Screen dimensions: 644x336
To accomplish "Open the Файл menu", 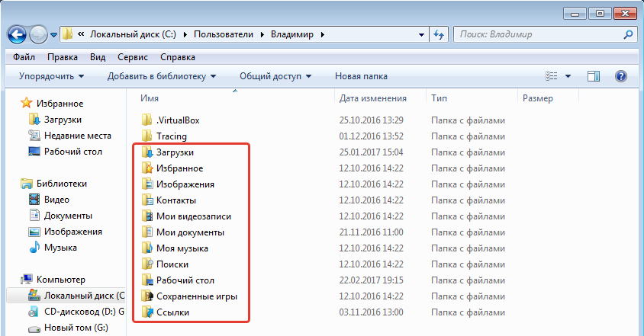I will click(x=24, y=57).
